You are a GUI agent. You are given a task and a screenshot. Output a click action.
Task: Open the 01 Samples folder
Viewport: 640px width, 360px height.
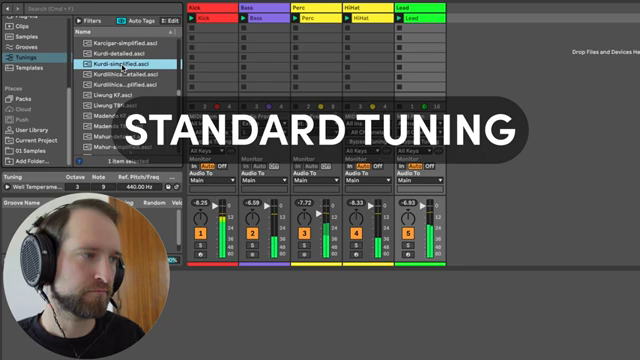(30, 151)
